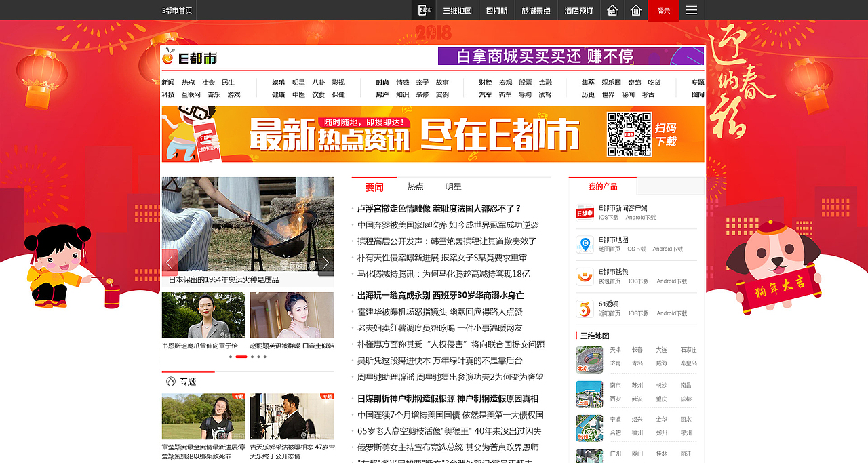Select the first carousel indicator dot
868x463 pixels.
[x=231, y=357]
